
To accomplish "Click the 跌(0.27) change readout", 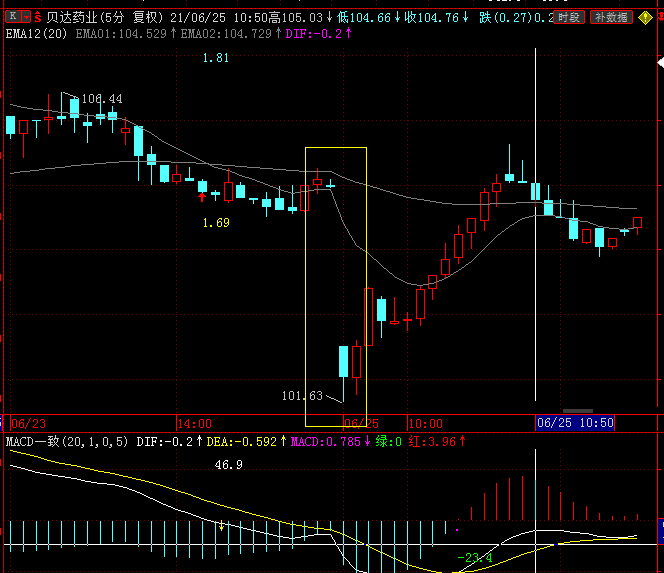I will (x=505, y=18).
